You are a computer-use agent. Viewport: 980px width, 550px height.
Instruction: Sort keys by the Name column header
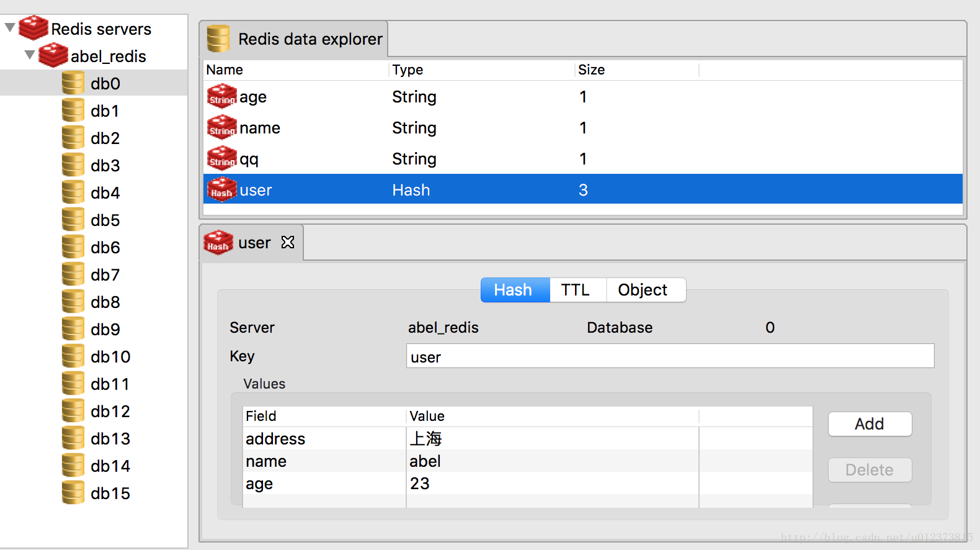click(296, 70)
